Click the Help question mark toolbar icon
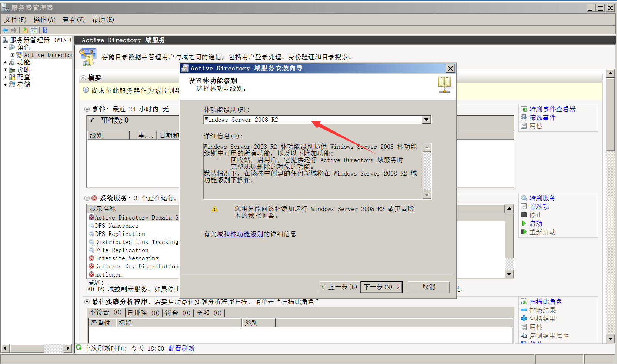The image size is (617, 364). pos(45,30)
